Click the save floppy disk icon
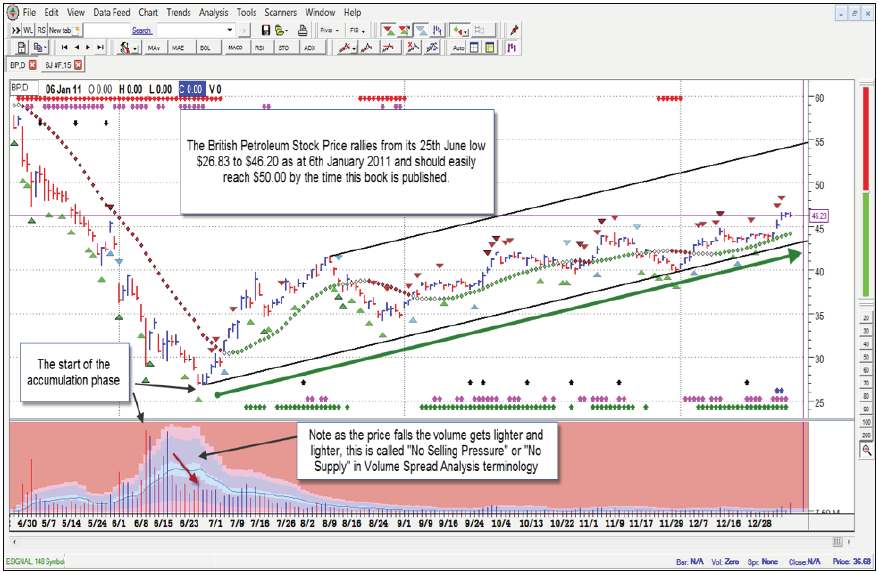The height and width of the screenshot is (573, 878). 266,30
